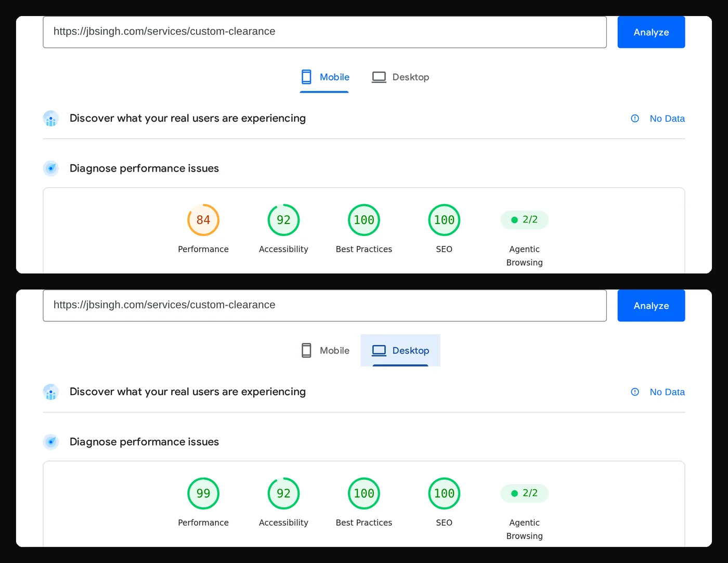The image size is (728, 563).
Task: Click the diagnose performance icon in the top panel
Action: click(51, 168)
